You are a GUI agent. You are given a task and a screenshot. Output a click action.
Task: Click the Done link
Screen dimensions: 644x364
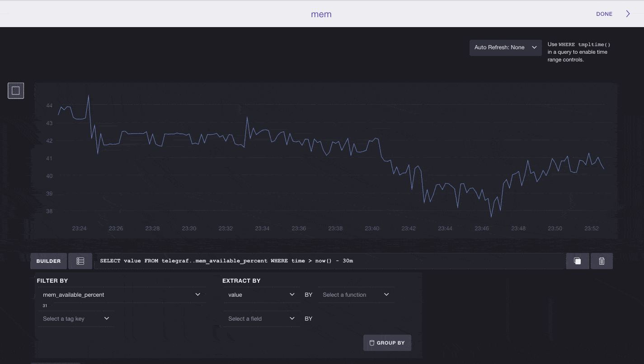click(604, 14)
